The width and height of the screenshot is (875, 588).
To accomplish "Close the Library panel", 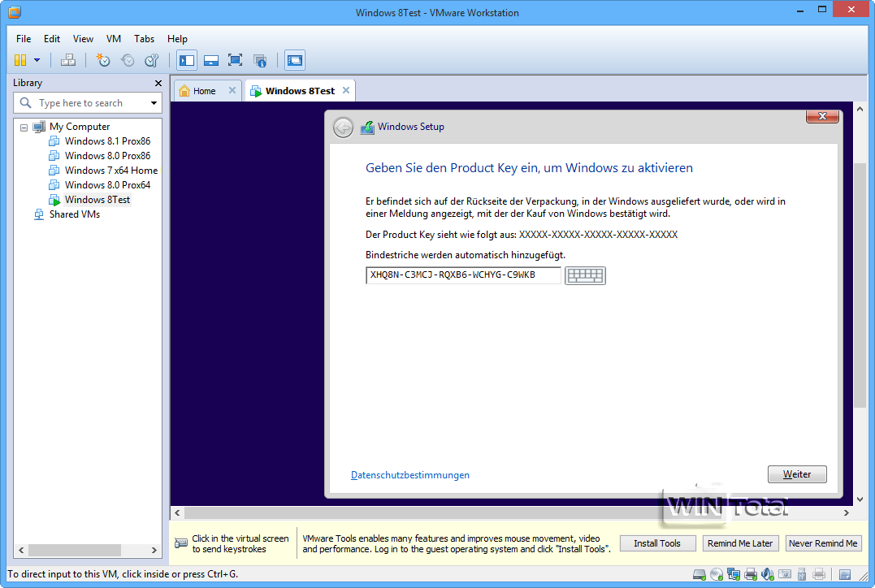I will click(158, 83).
